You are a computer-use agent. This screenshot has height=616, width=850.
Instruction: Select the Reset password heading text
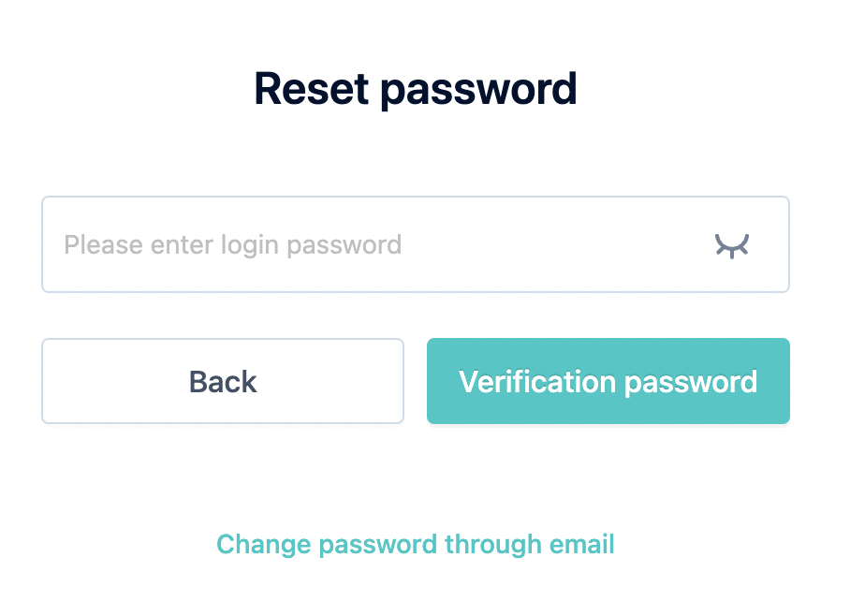coord(416,90)
